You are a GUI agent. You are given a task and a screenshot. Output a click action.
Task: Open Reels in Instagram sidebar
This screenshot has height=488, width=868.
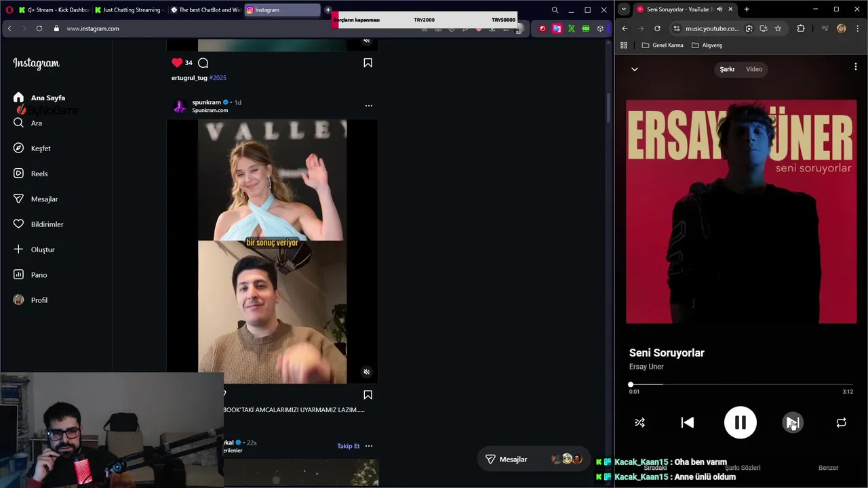31,174
